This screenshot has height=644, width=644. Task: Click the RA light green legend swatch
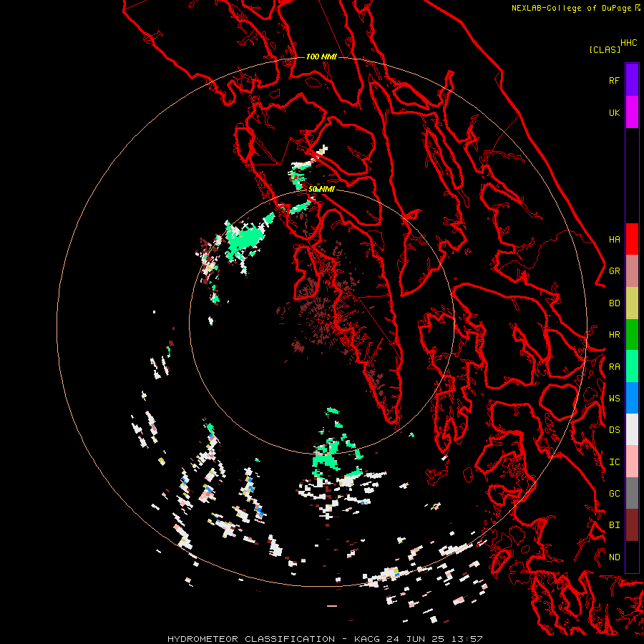pos(632,366)
